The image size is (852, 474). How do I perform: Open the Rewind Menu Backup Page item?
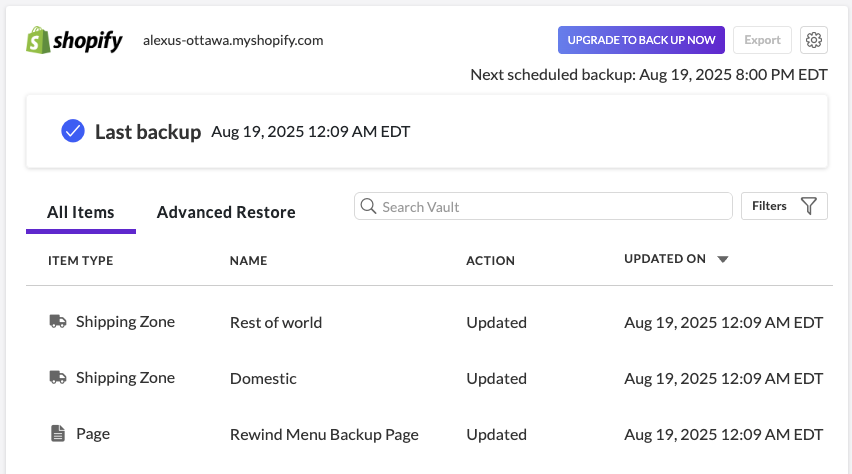coord(324,435)
